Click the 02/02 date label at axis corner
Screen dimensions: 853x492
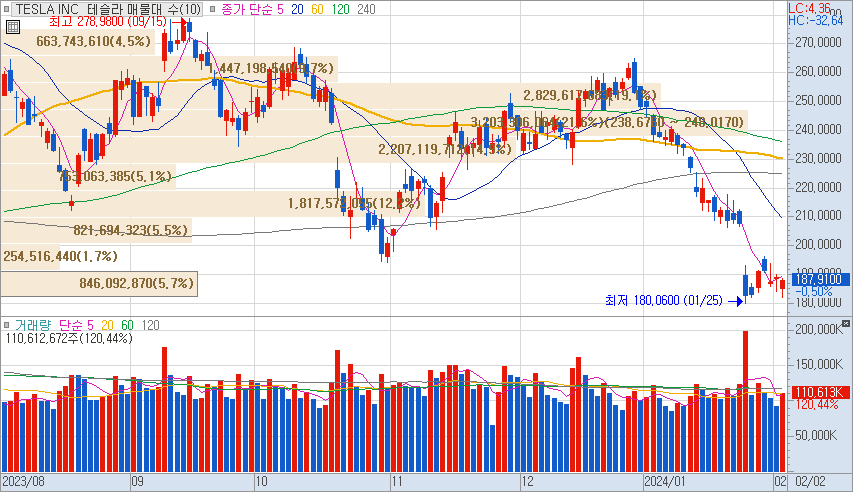tap(810, 482)
